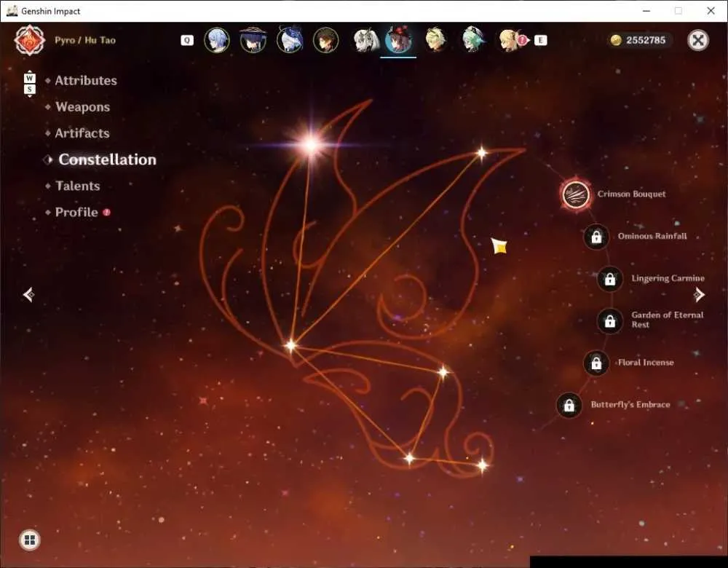Switch to the light-blue-haired character portrait
This screenshot has height=568, width=728.
(217, 40)
